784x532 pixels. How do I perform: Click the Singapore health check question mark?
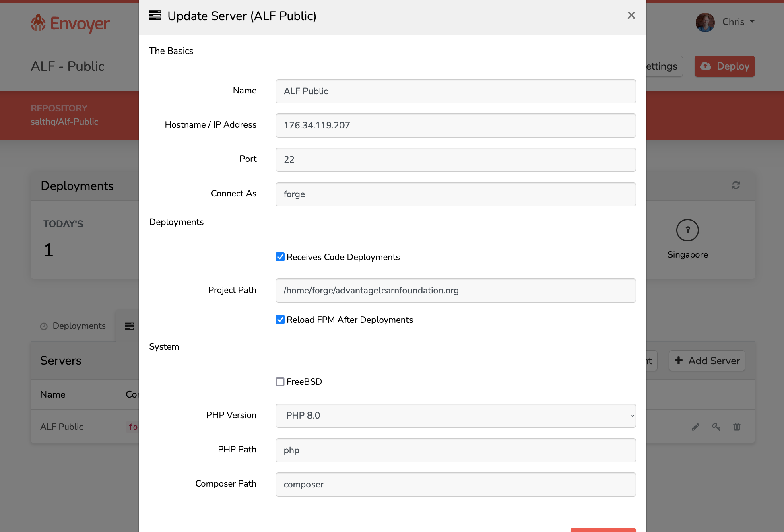(x=687, y=230)
